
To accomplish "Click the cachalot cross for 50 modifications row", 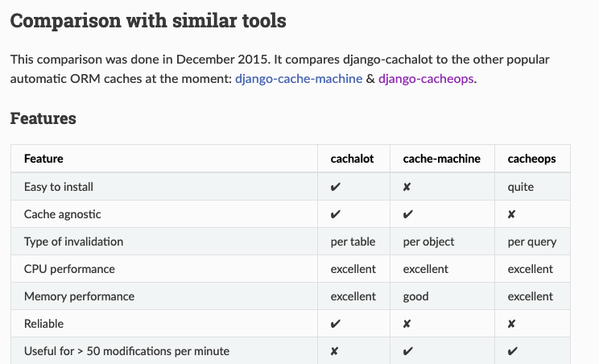I will [334, 351].
